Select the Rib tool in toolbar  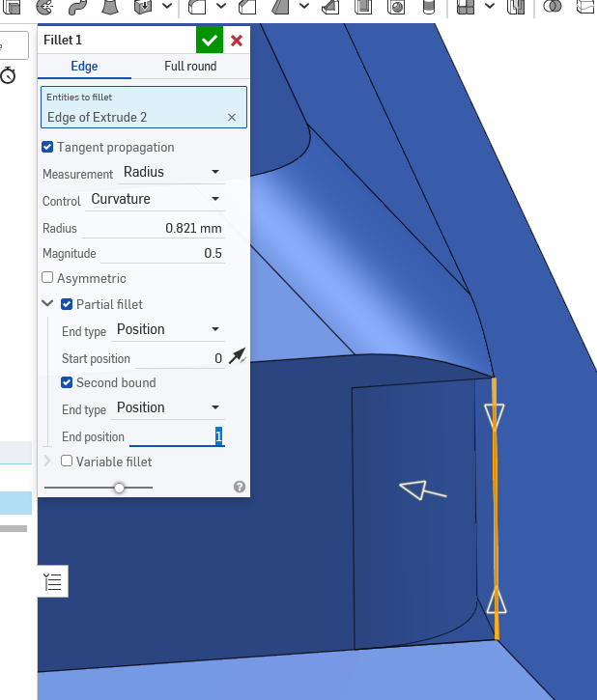tap(330, 7)
